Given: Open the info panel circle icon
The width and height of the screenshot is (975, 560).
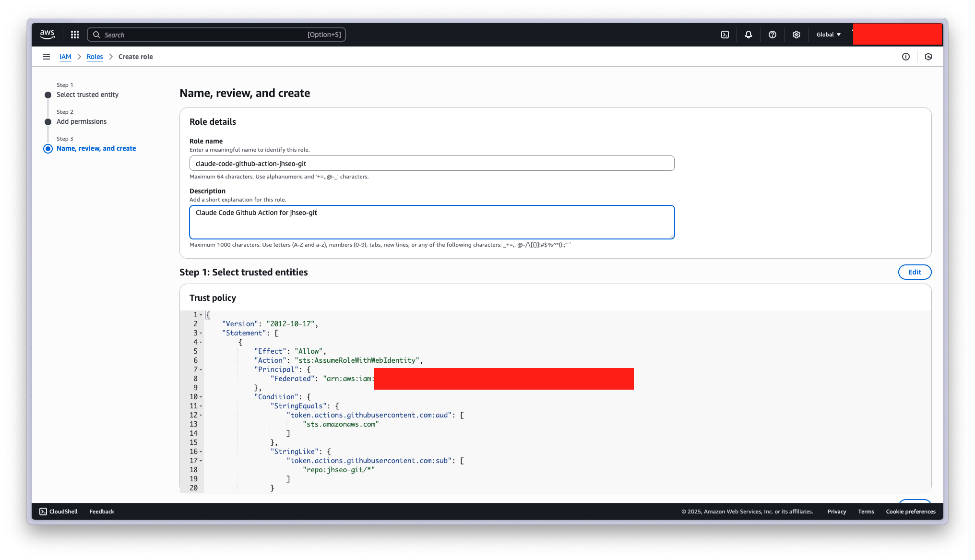Looking at the screenshot, I should click(x=906, y=57).
